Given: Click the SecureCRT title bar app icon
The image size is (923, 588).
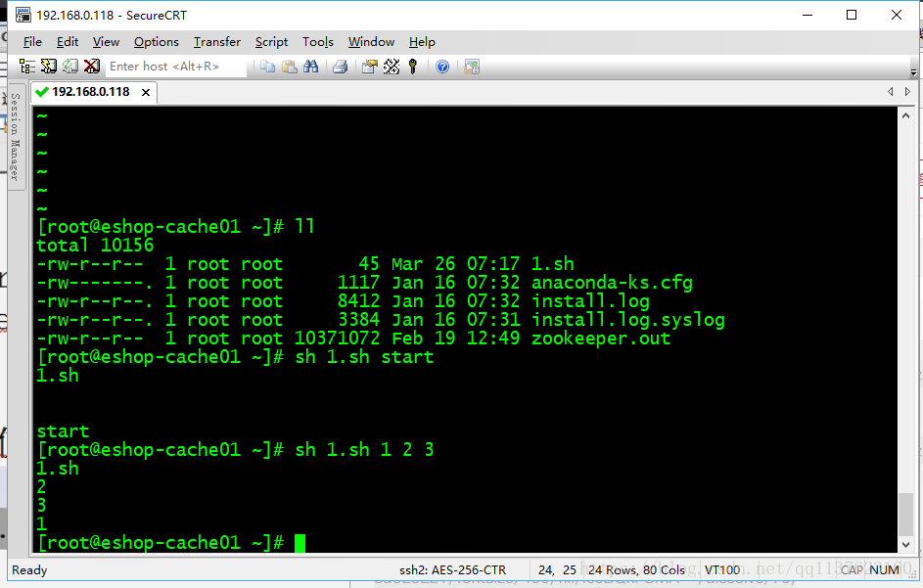Looking at the screenshot, I should point(23,15).
